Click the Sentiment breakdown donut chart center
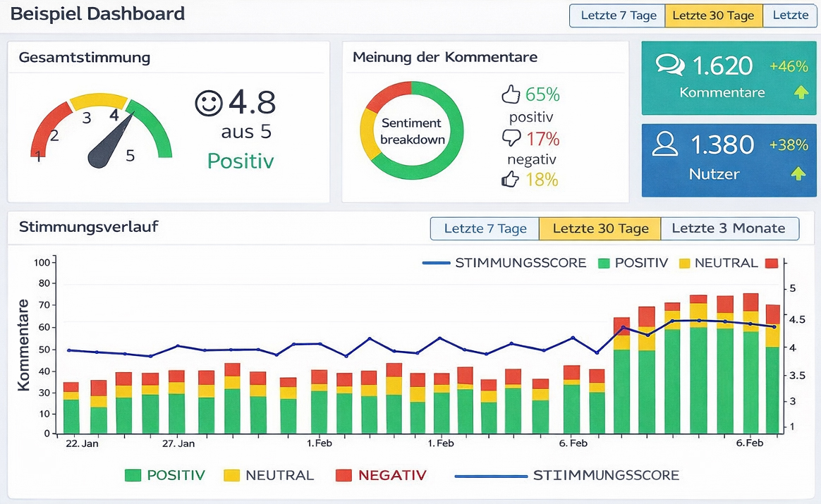The width and height of the screenshot is (821, 504). [x=412, y=131]
